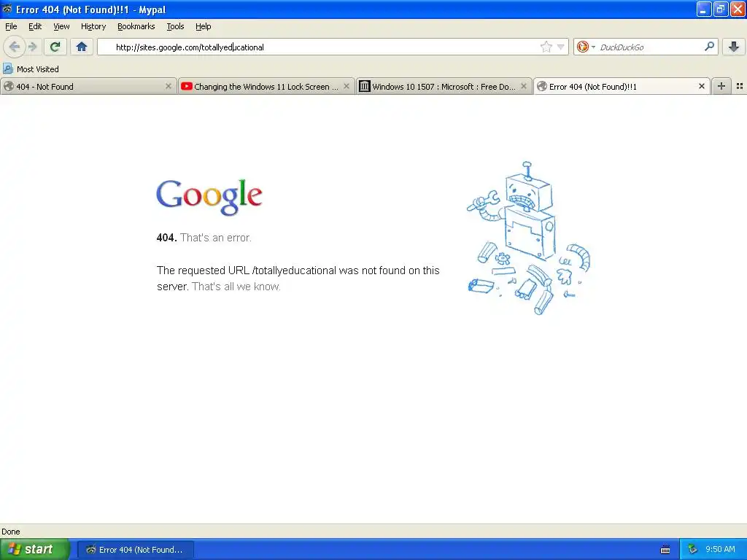Expand the URL history dropdown arrow
747x560 pixels.
click(561, 47)
